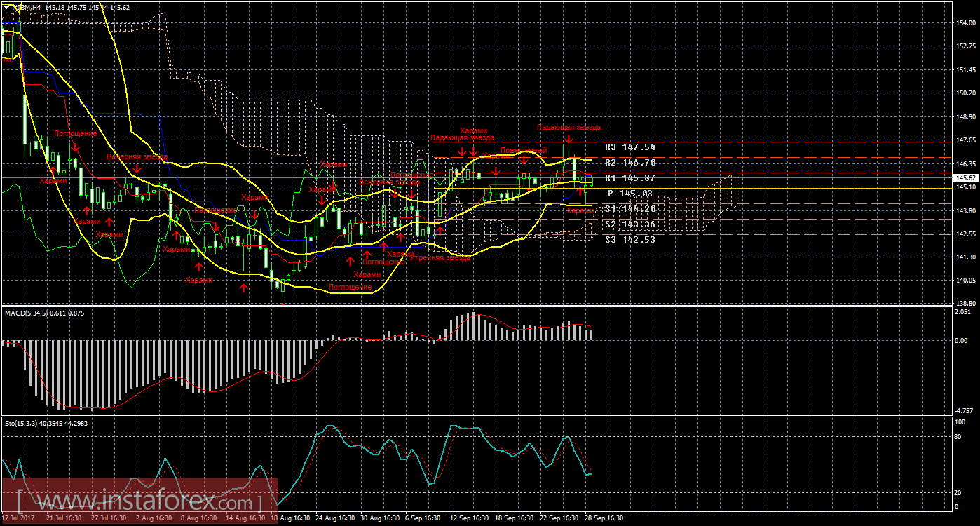Click the 6 Sep 16:30 time label

(x=423, y=519)
